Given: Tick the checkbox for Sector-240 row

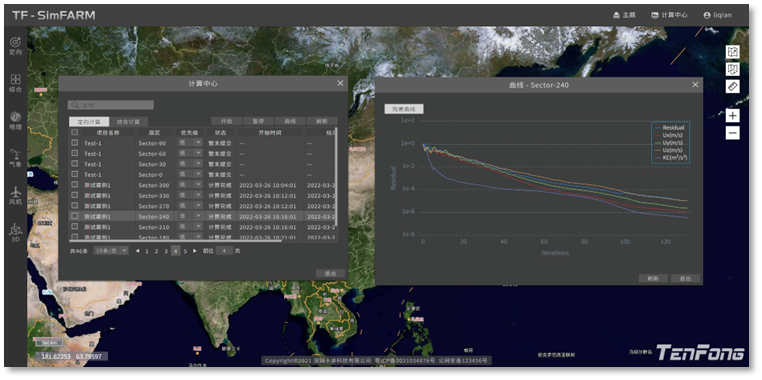Looking at the screenshot, I should tap(74, 216).
